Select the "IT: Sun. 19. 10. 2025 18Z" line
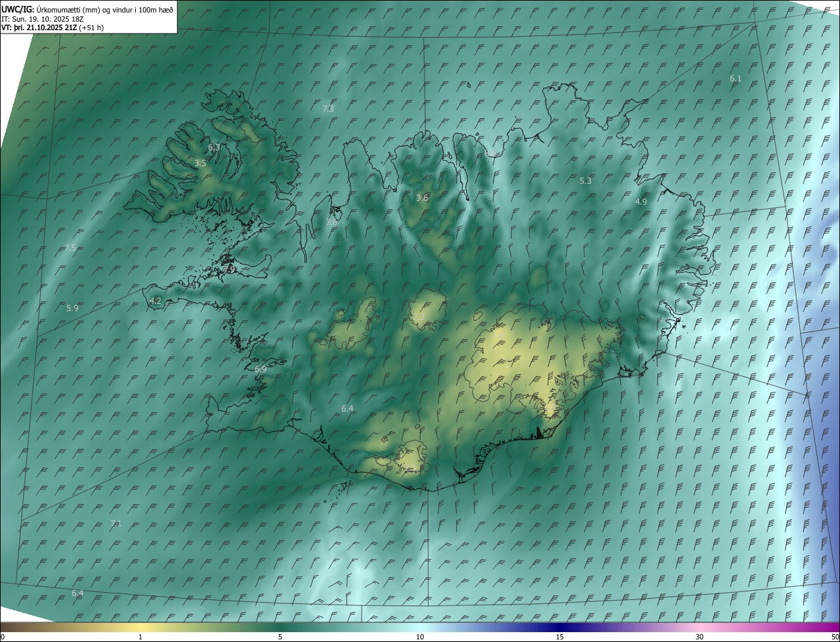 tap(43, 18)
